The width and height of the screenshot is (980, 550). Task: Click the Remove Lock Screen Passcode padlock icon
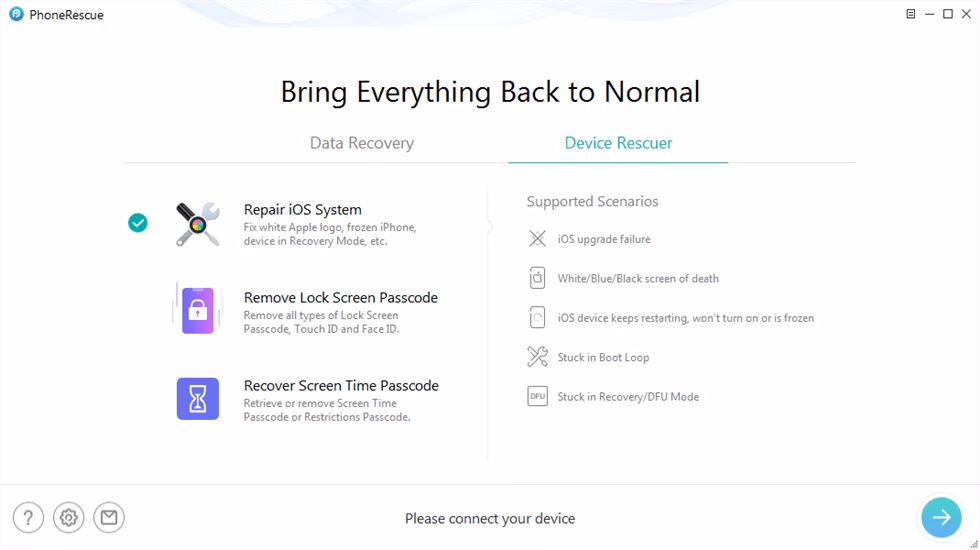coord(197,310)
